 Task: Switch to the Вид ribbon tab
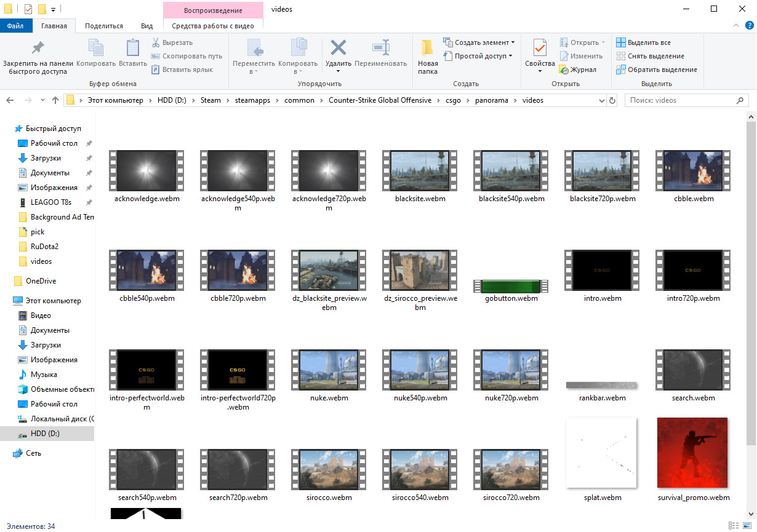point(146,26)
